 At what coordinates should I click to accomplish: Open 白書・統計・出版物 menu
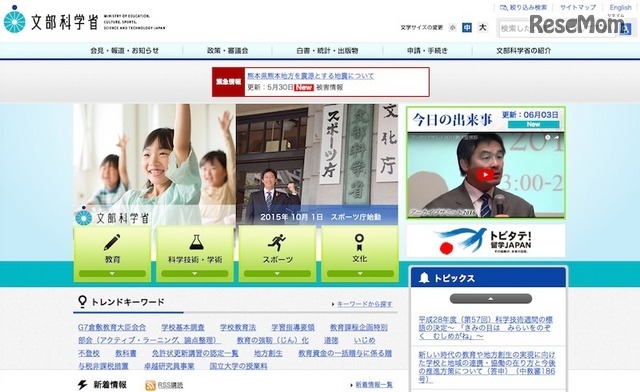click(327, 51)
